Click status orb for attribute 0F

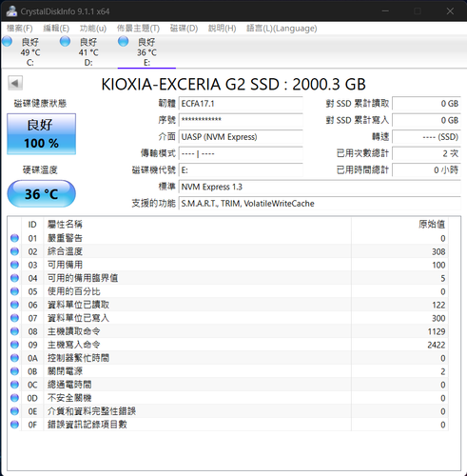pos(14,425)
